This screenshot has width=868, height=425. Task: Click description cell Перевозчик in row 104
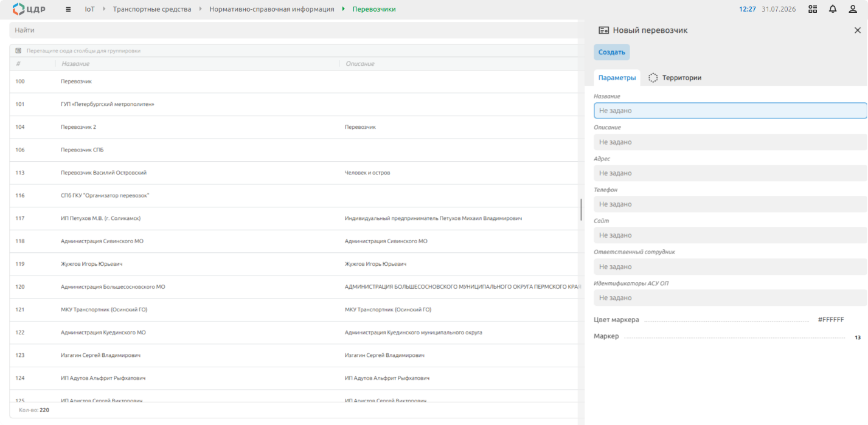tap(360, 127)
